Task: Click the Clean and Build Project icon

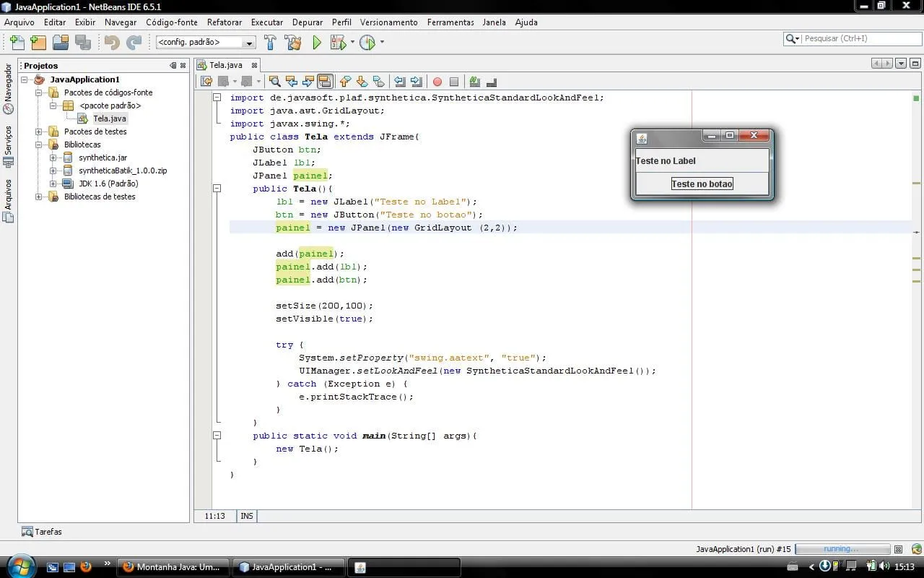Action: 292,43
